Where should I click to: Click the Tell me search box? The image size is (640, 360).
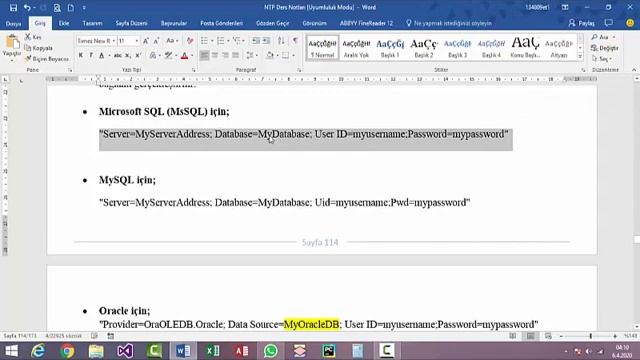(x=449, y=23)
